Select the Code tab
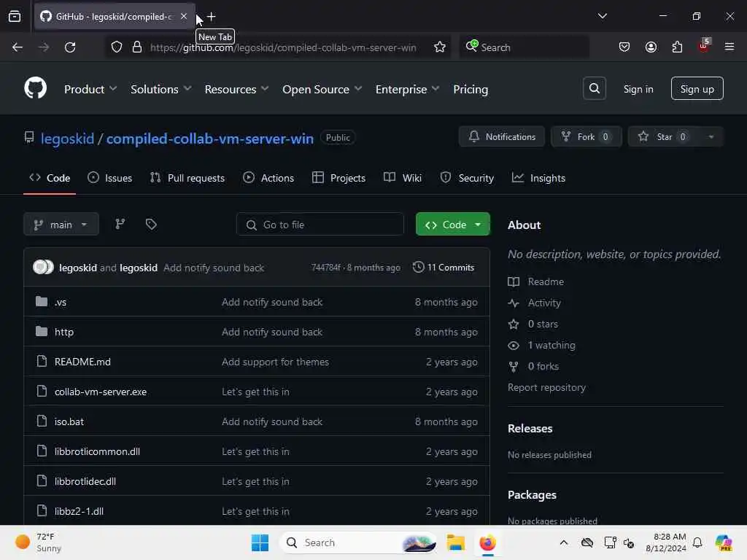 (50, 178)
